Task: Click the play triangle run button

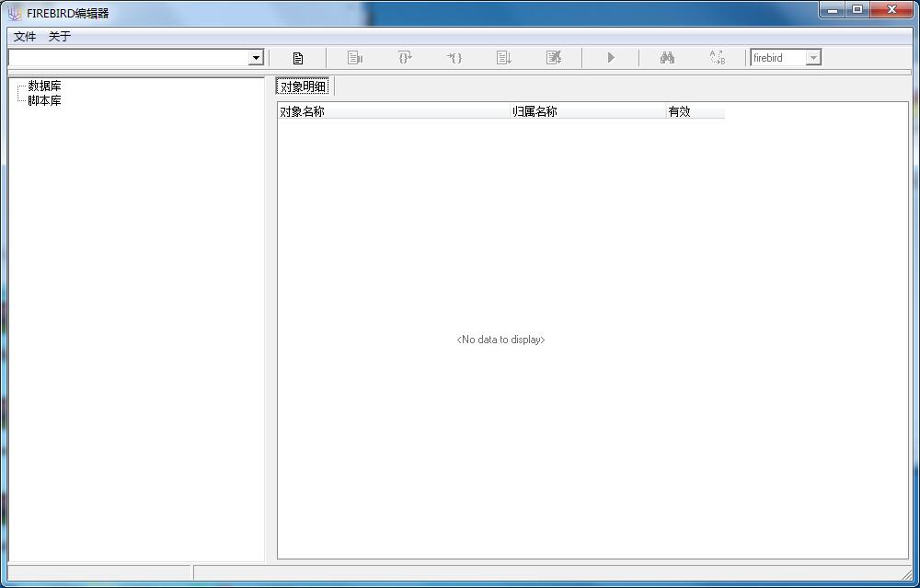Action: [611, 57]
